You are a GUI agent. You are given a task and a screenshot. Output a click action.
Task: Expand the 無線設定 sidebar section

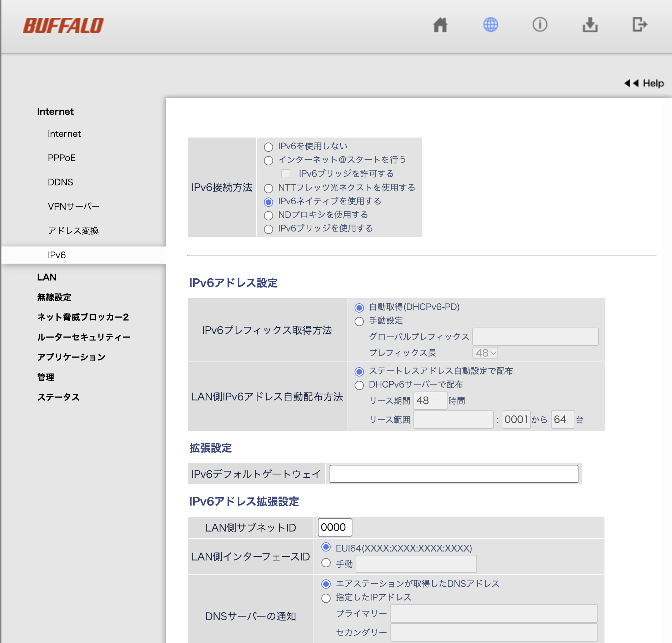(x=54, y=297)
